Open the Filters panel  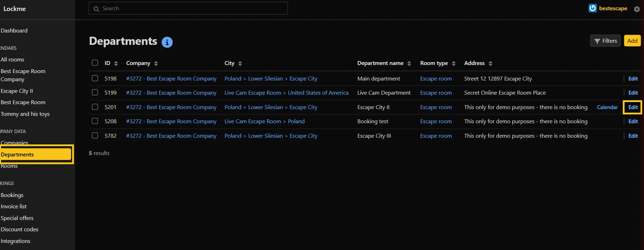[x=605, y=41]
